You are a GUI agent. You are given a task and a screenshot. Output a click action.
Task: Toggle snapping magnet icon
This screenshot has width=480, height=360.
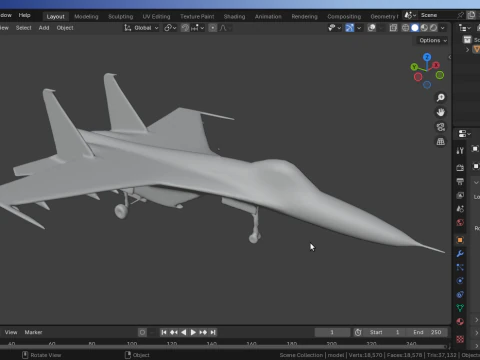pos(185,28)
